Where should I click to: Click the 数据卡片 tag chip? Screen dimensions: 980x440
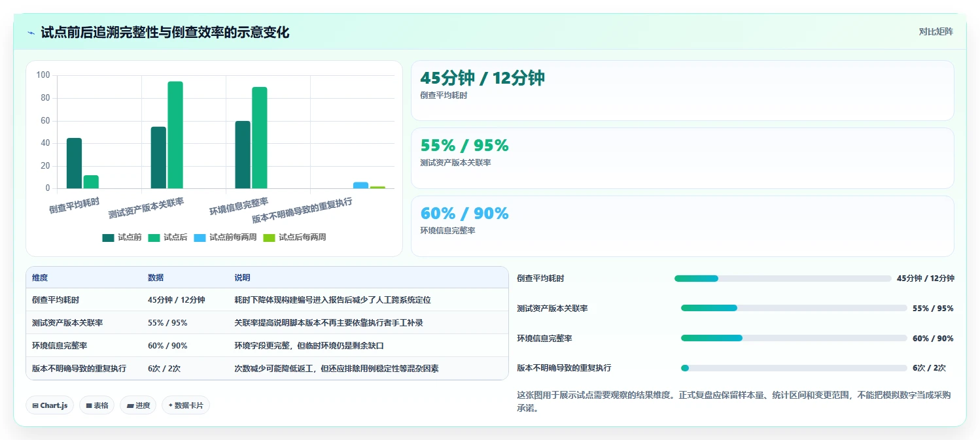186,405
